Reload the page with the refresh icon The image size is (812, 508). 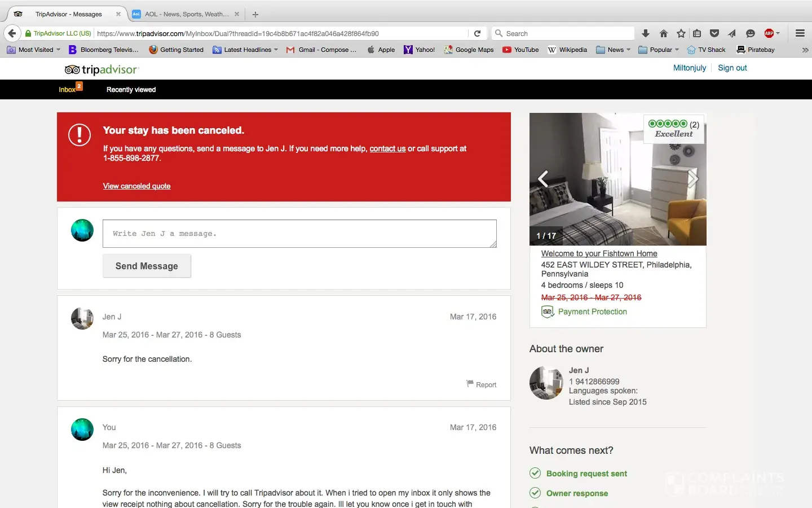(x=477, y=33)
